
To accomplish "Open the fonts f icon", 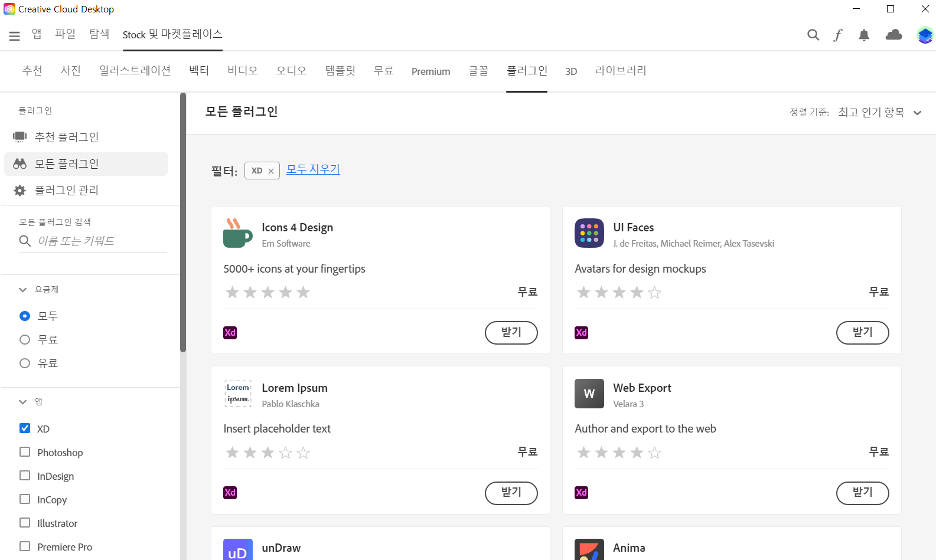I will [838, 35].
